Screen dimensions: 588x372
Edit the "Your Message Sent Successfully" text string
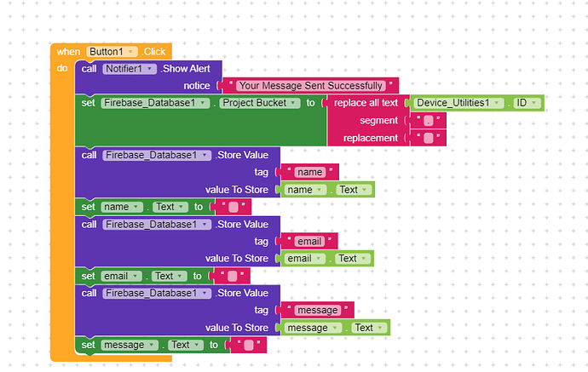point(310,86)
